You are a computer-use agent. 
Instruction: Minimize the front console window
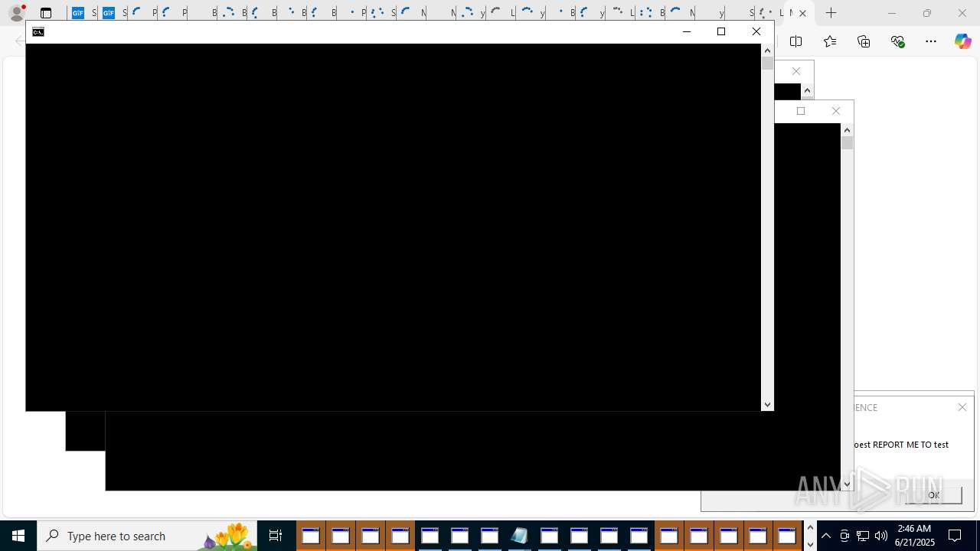[x=687, y=31]
